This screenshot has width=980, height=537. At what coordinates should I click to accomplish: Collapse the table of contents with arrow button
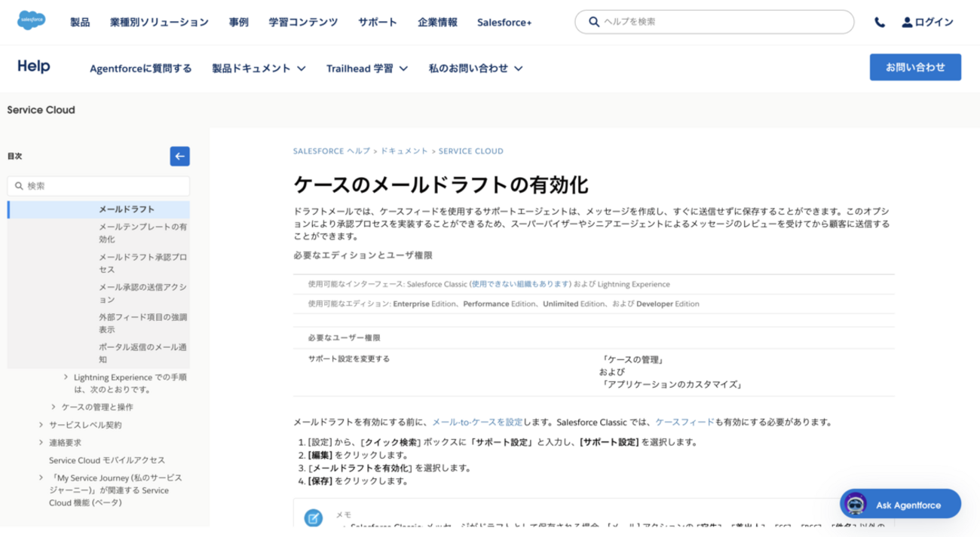(x=179, y=156)
